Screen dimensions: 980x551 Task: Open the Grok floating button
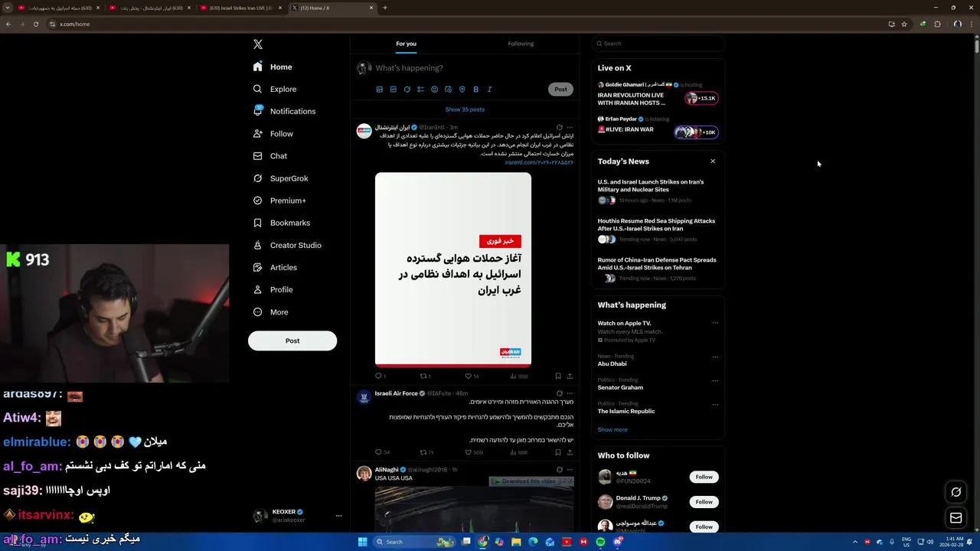(x=955, y=492)
